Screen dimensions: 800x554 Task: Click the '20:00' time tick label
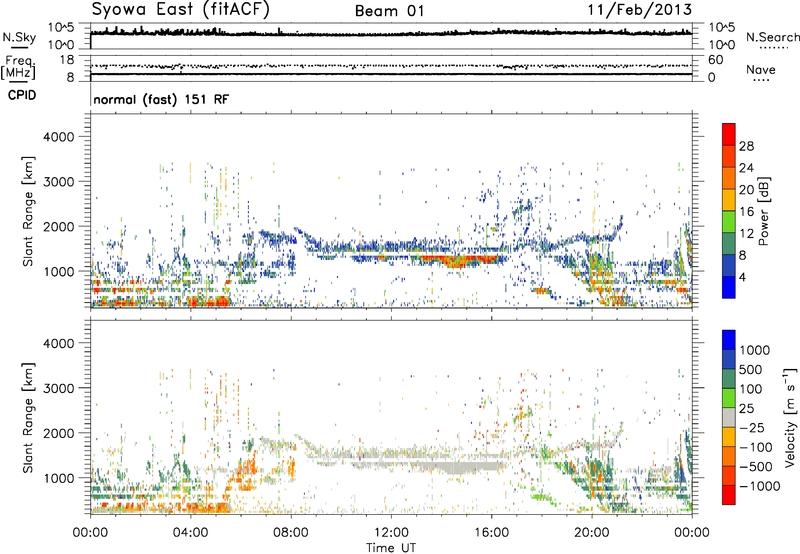(592, 533)
